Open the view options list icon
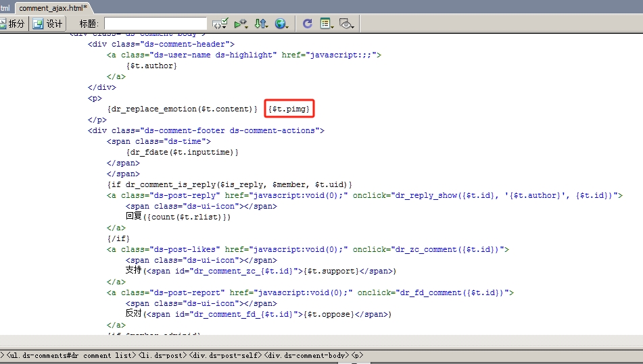 [x=327, y=24]
